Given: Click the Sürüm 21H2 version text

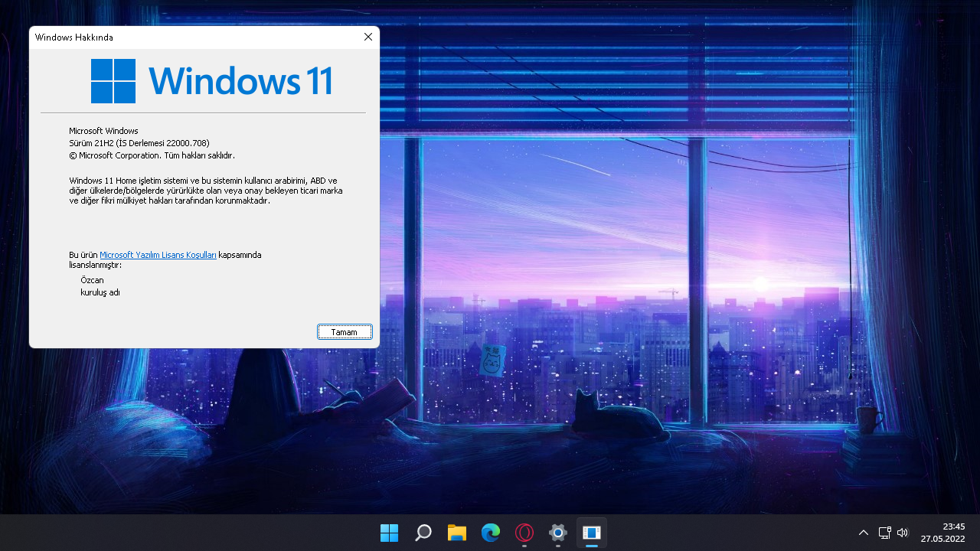Looking at the screenshot, I should pos(139,142).
